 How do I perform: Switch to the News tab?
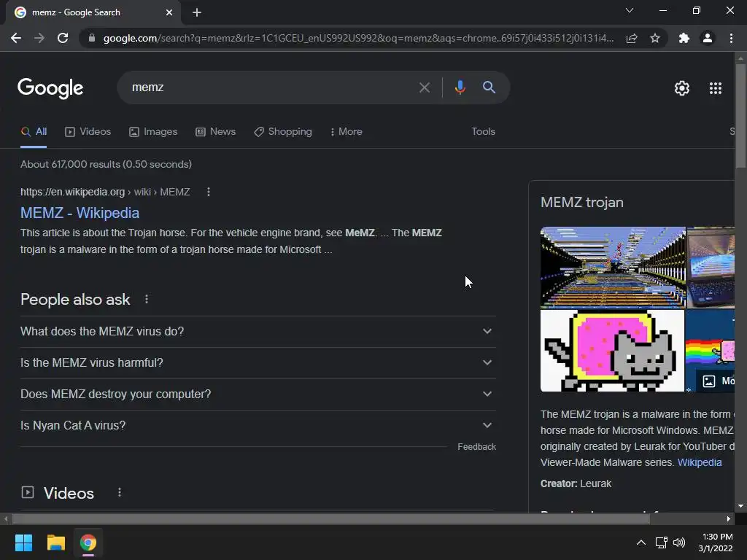click(x=215, y=132)
